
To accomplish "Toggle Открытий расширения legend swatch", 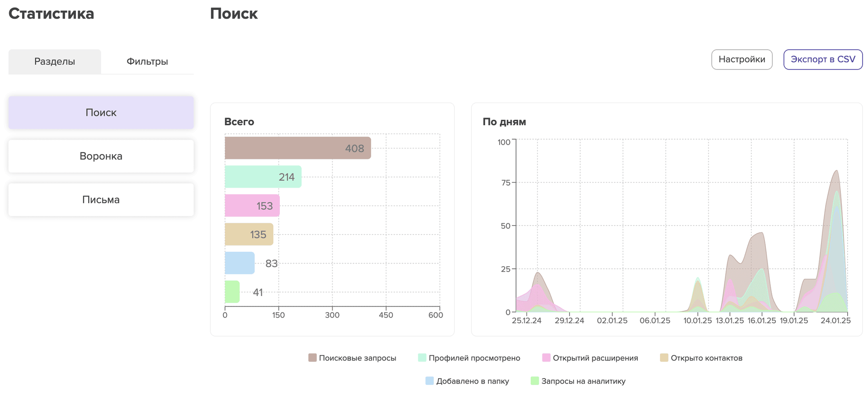I will click(x=546, y=358).
